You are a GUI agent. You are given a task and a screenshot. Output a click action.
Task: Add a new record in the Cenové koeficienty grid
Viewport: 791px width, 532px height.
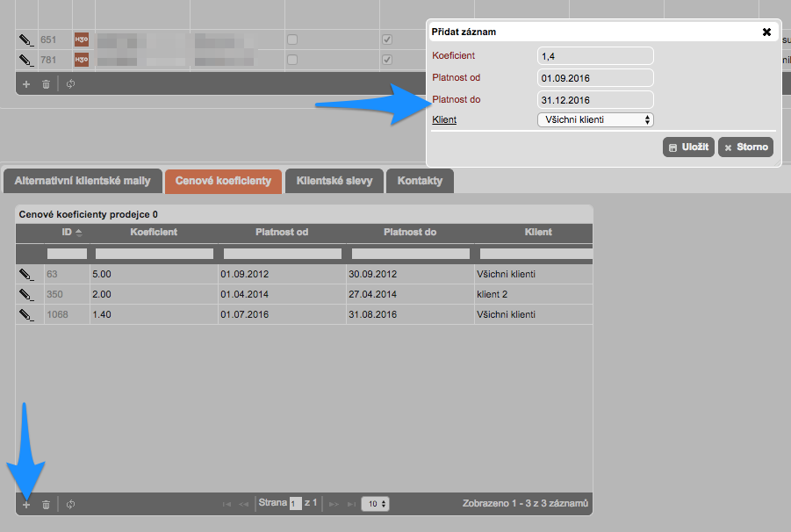pyautogui.click(x=25, y=505)
